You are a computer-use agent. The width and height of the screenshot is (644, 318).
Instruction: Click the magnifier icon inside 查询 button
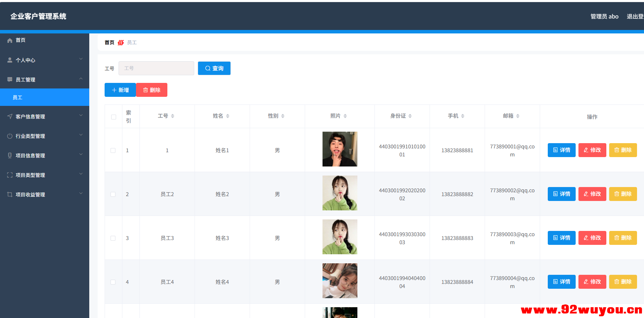[x=207, y=68]
